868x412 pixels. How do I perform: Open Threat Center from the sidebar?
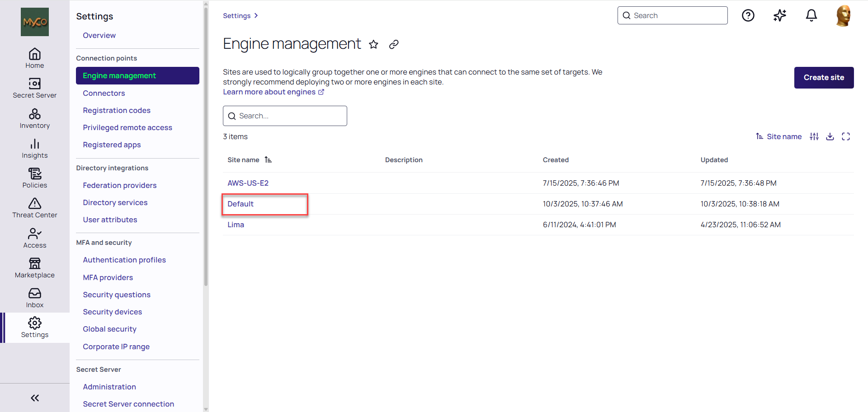click(35, 208)
